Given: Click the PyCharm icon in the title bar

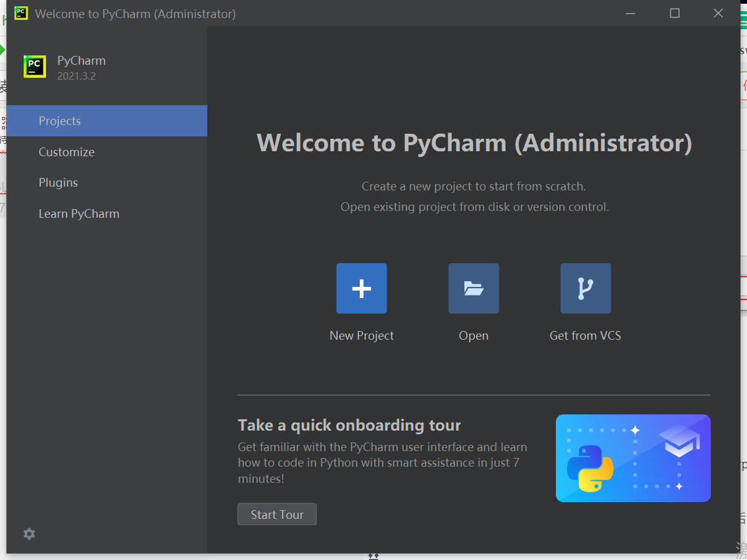Looking at the screenshot, I should click(x=21, y=12).
